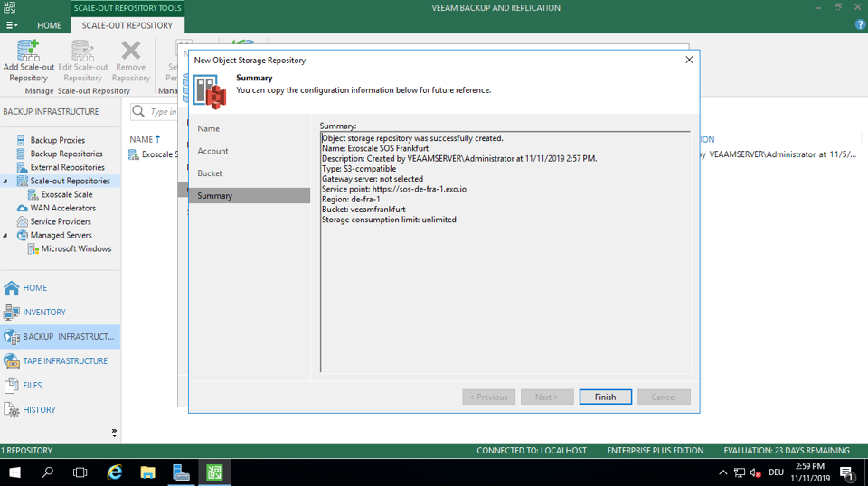Open the Inventory view icon
This screenshot has height=486, width=868.
coord(12,312)
